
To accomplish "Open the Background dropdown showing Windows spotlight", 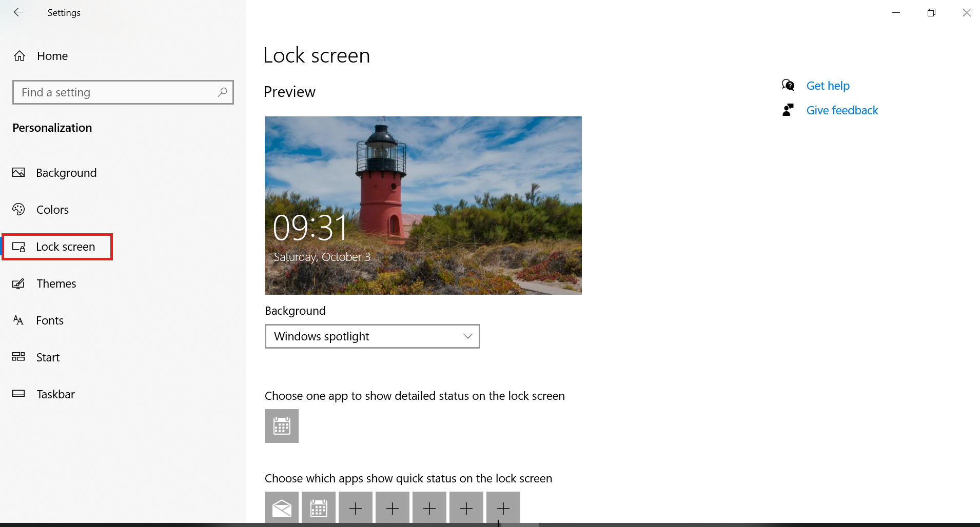I will tap(371, 336).
